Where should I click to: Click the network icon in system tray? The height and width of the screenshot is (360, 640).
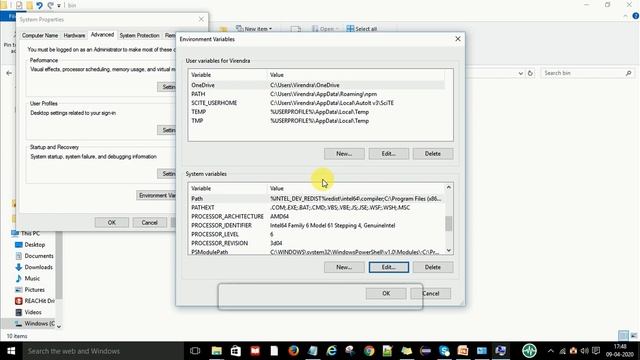tap(562, 351)
